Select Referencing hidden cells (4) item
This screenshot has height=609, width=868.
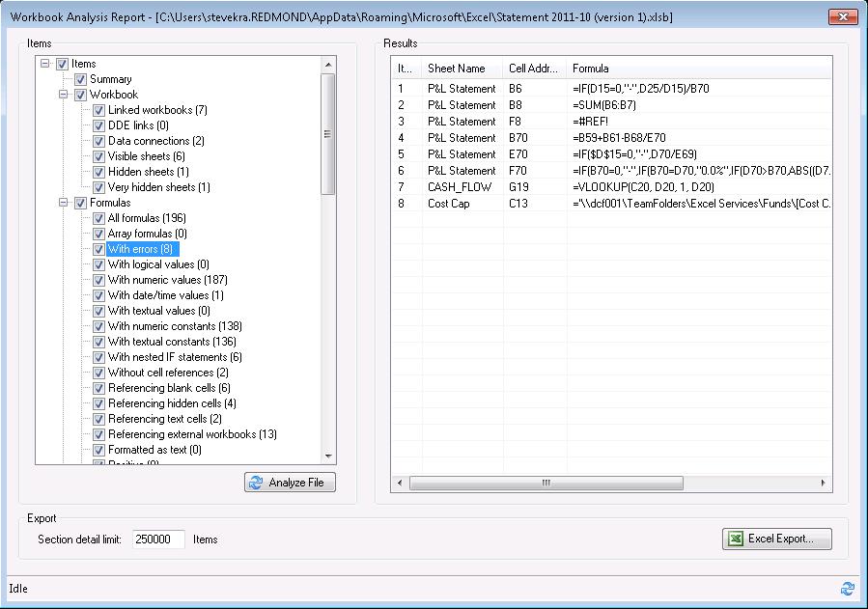click(x=172, y=403)
